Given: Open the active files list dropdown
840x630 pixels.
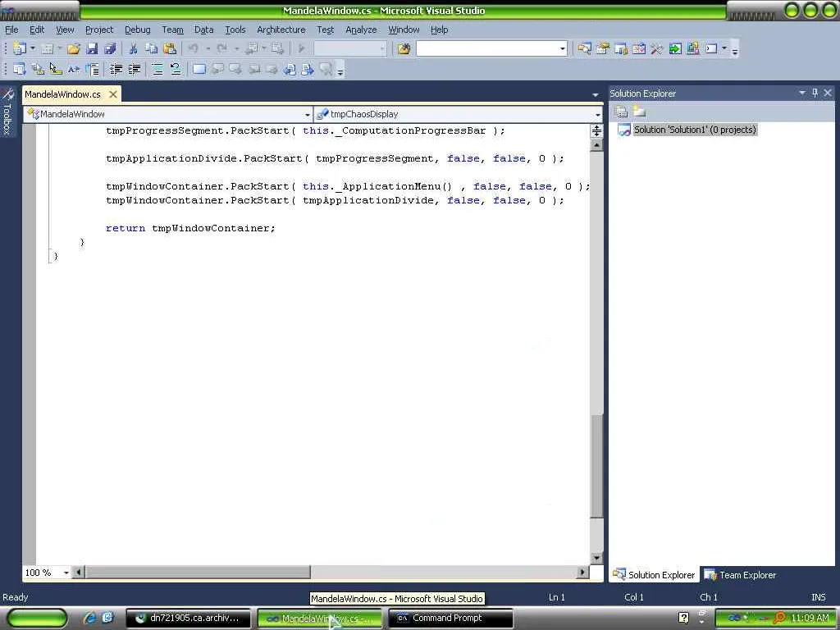Looking at the screenshot, I should tap(596, 94).
